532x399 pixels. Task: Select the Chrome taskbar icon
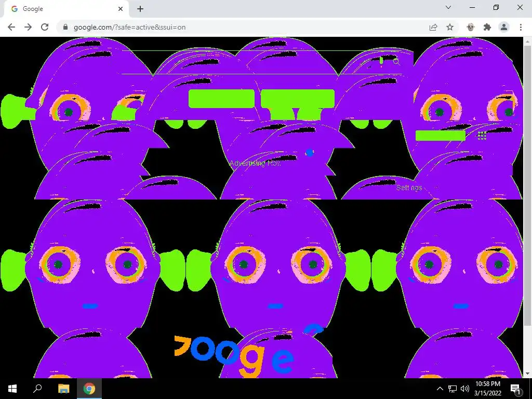click(x=89, y=389)
